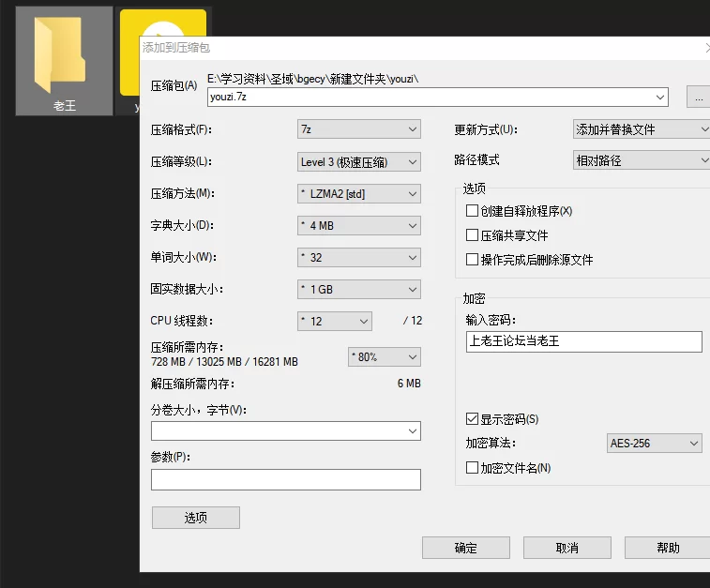
Task: Open the 分卷大小 combo box
Action: pyautogui.click(x=286, y=431)
